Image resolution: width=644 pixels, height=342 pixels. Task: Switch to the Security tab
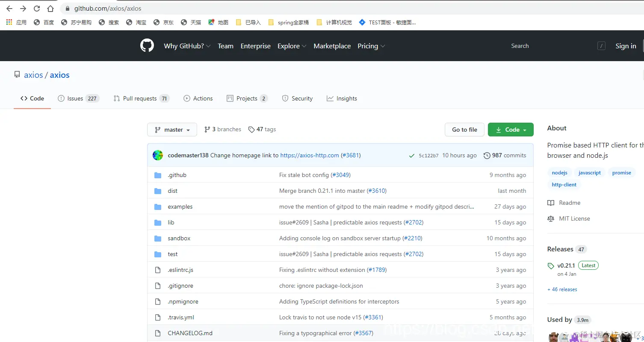point(297,98)
